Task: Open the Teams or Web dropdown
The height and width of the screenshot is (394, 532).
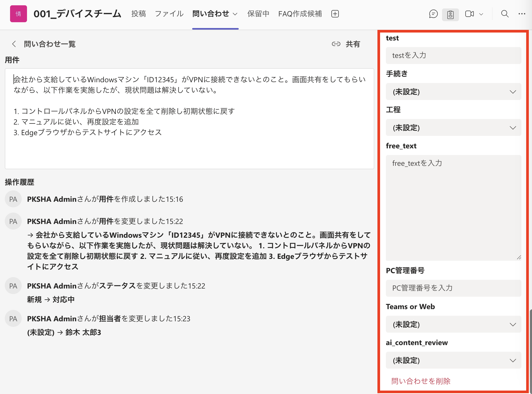Action: click(453, 324)
